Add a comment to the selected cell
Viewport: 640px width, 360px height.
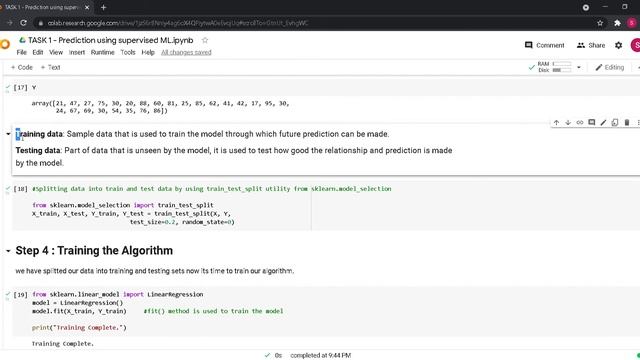pyautogui.click(x=591, y=122)
